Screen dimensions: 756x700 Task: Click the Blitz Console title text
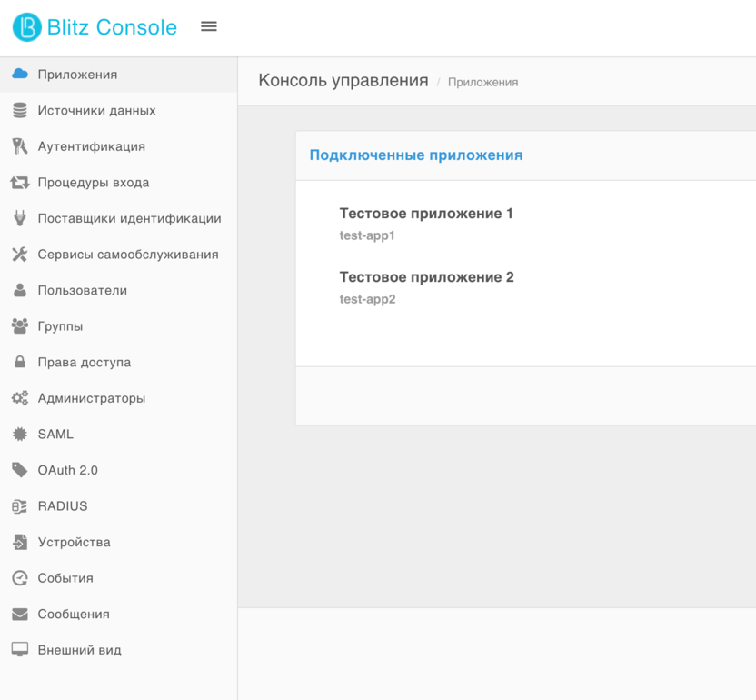point(112,27)
